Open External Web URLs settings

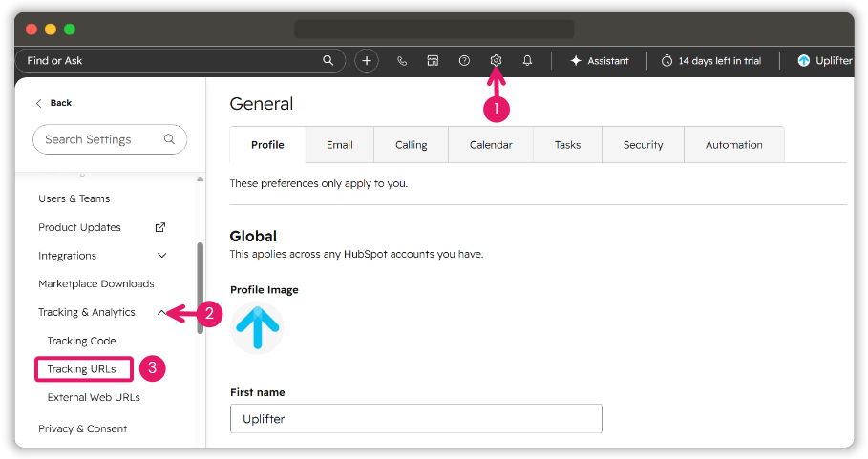[x=94, y=397]
